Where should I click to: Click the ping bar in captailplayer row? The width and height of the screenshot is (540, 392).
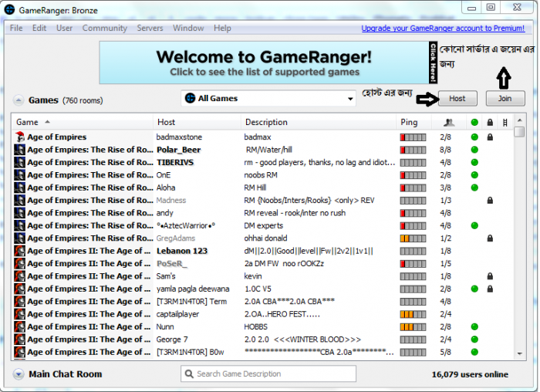pos(413,314)
